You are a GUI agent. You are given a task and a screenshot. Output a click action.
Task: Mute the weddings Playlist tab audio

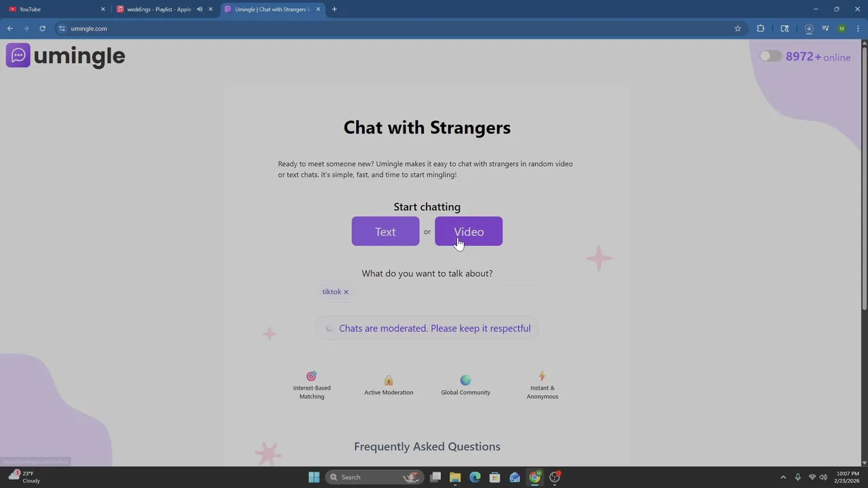(199, 9)
